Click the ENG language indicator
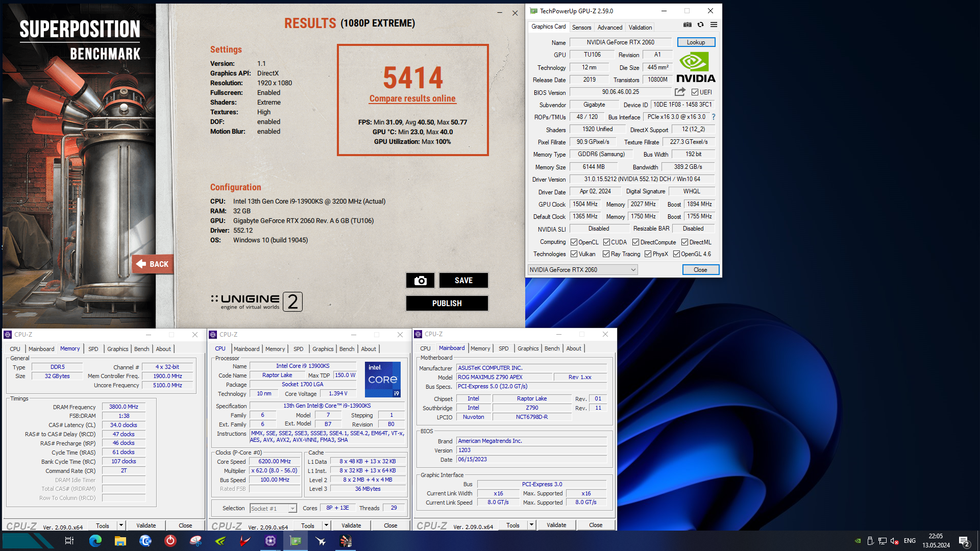The width and height of the screenshot is (980, 551). [910, 541]
